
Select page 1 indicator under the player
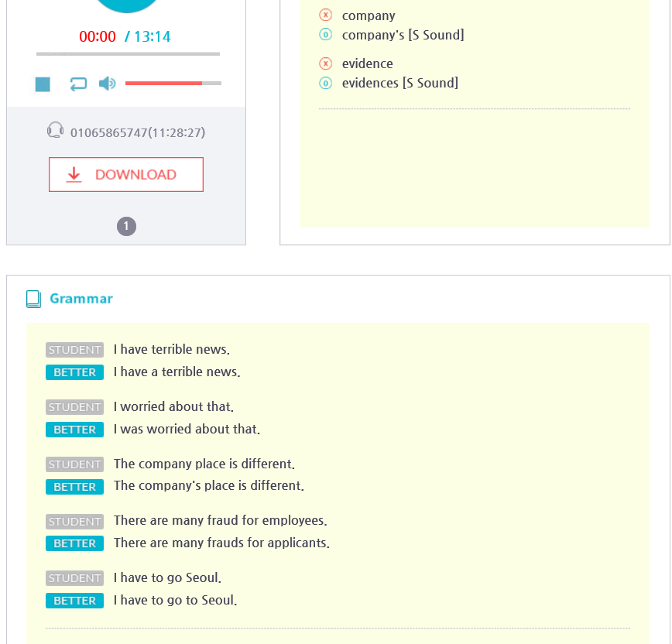[x=126, y=227]
